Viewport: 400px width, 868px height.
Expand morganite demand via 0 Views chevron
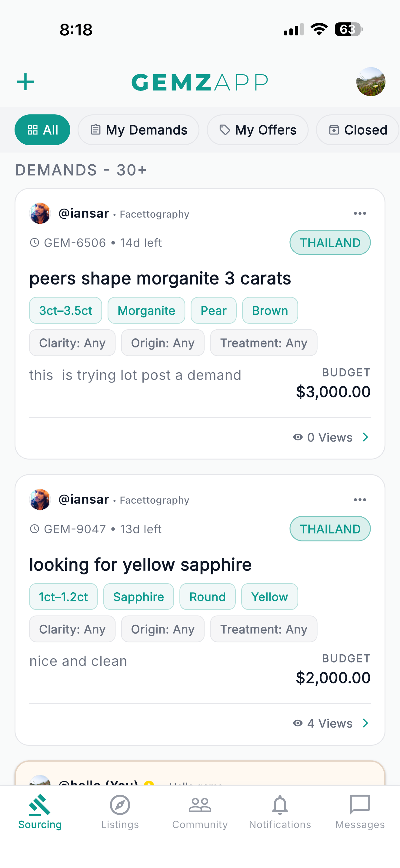coord(365,437)
